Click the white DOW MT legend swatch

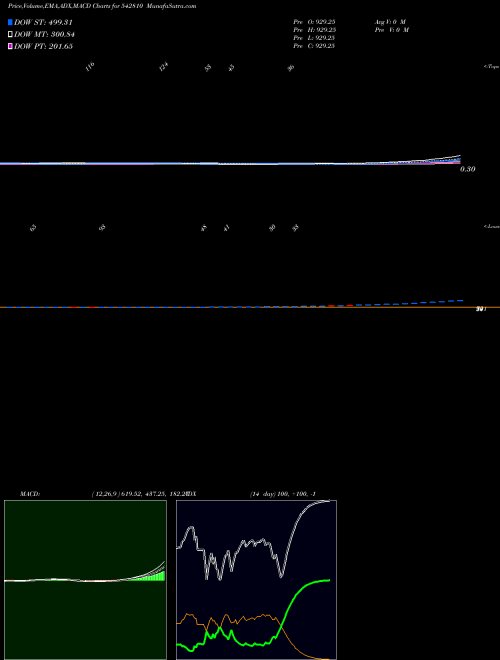[x=10, y=34]
